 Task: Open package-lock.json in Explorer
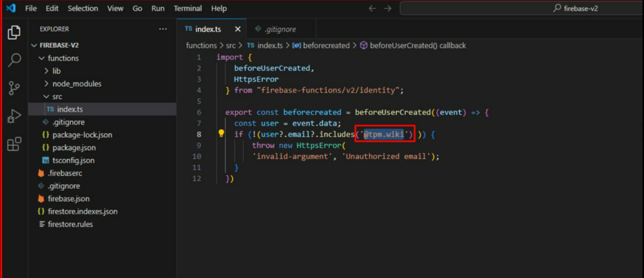point(102,135)
